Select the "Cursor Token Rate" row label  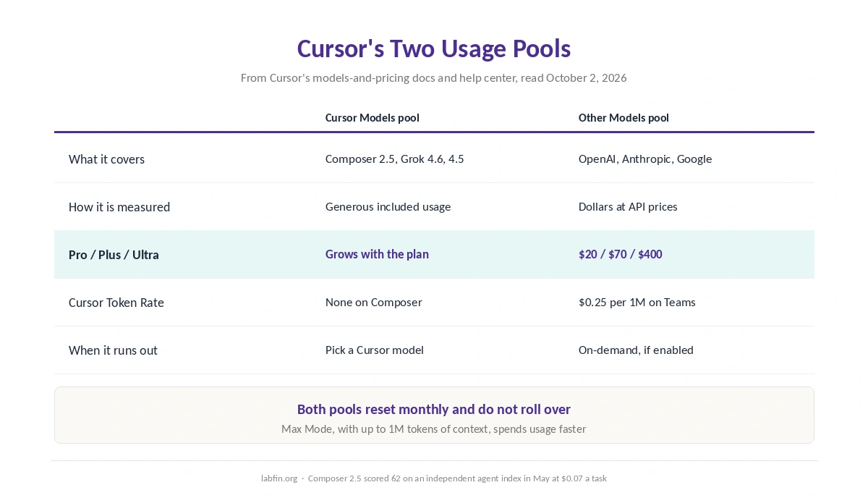[116, 303]
